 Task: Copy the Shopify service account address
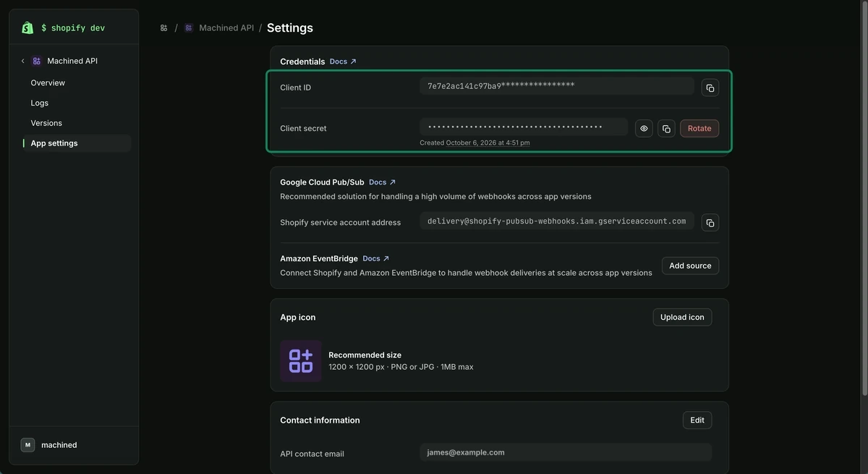(x=710, y=222)
